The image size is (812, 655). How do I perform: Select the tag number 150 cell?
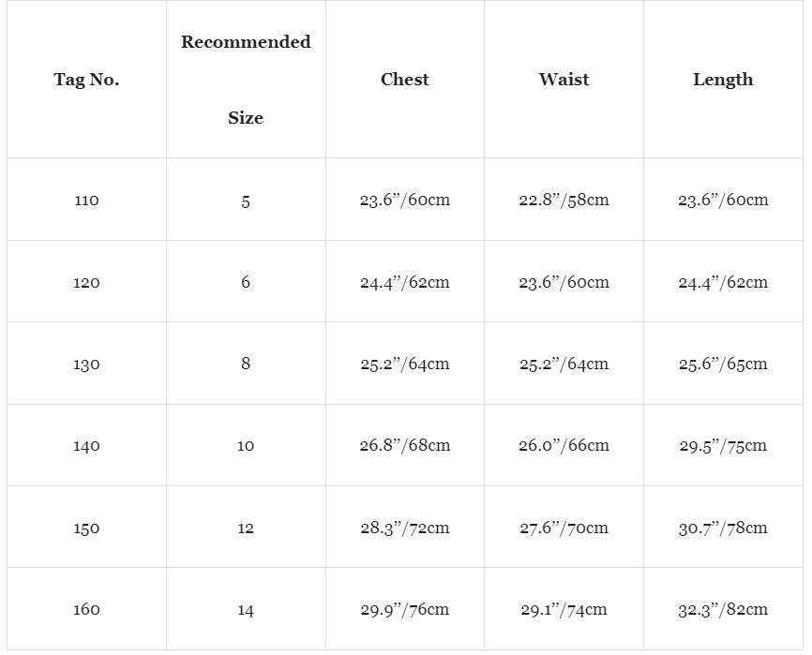(x=86, y=528)
